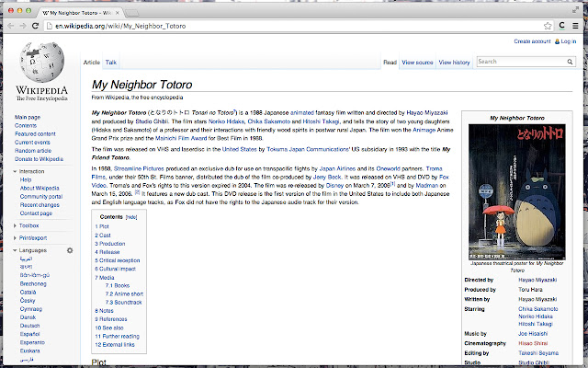
Task: Hide the Contents table via hide toggle
Action: (131, 217)
